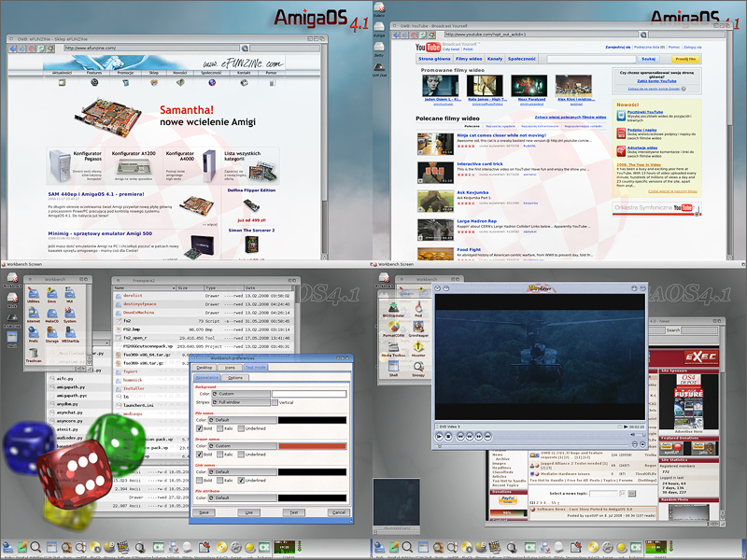Open the Background Color chooser dropdown
The image size is (747, 560).
(241, 394)
